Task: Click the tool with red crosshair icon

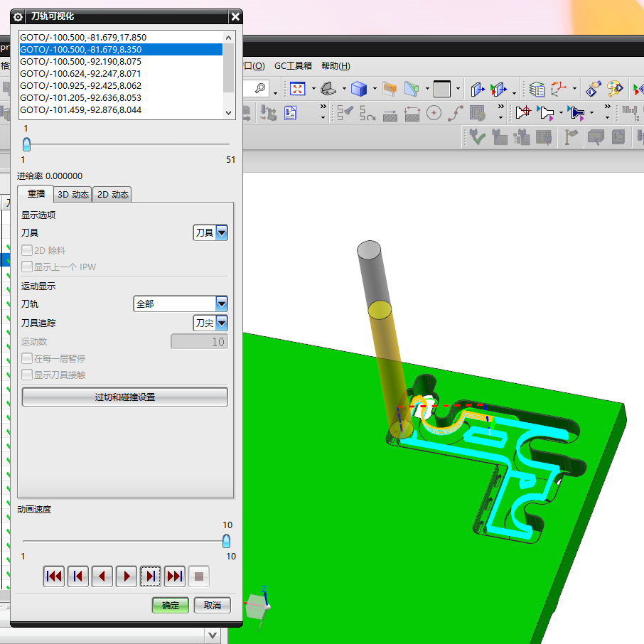Action: [523, 112]
